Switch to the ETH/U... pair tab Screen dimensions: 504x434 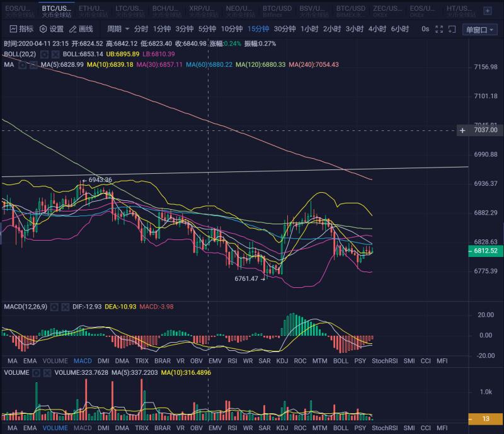pyautogui.click(x=93, y=11)
